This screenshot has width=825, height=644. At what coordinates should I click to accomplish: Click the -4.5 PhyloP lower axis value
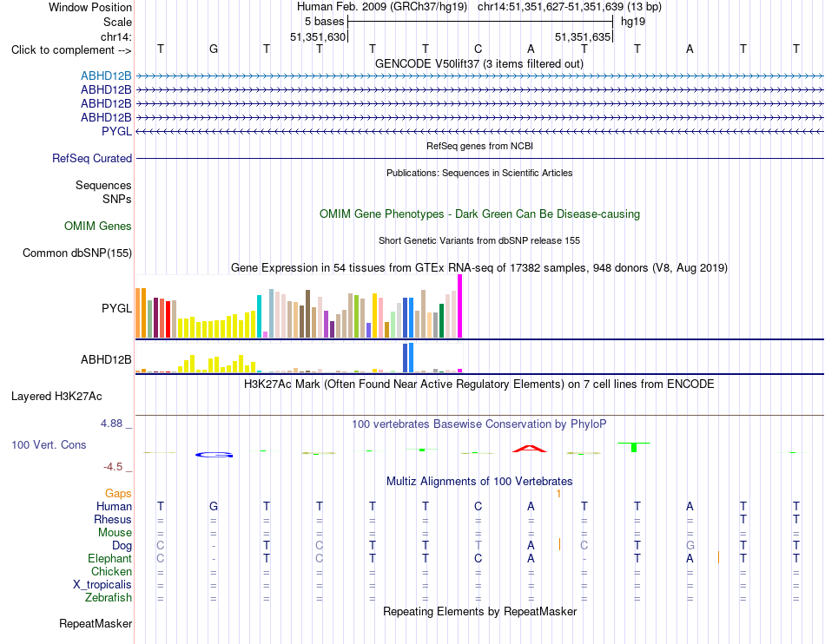pyautogui.click(x=113, y=467)
